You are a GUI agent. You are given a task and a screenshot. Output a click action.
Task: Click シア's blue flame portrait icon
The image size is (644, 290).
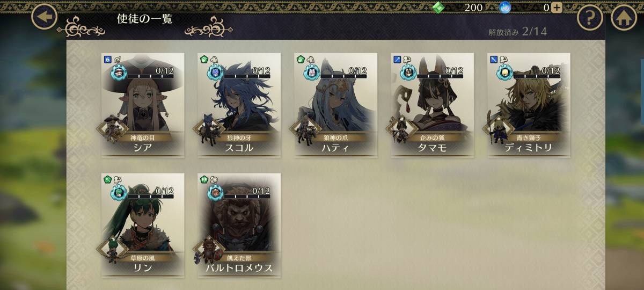coord(119,72)
